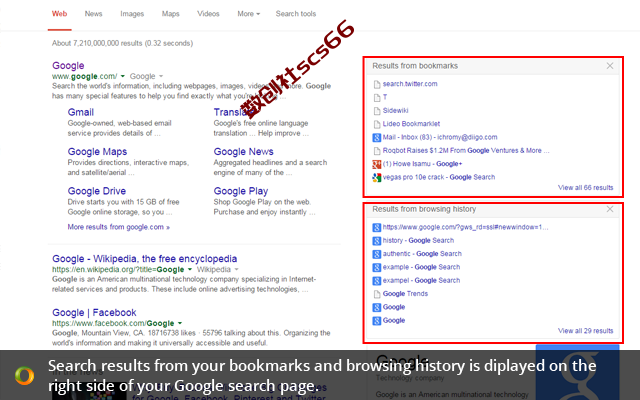The height and width of the screenshot is (400, 640).
Task: Open the green arrow next to www.google.com/
Action: click(x=122, y=76)
